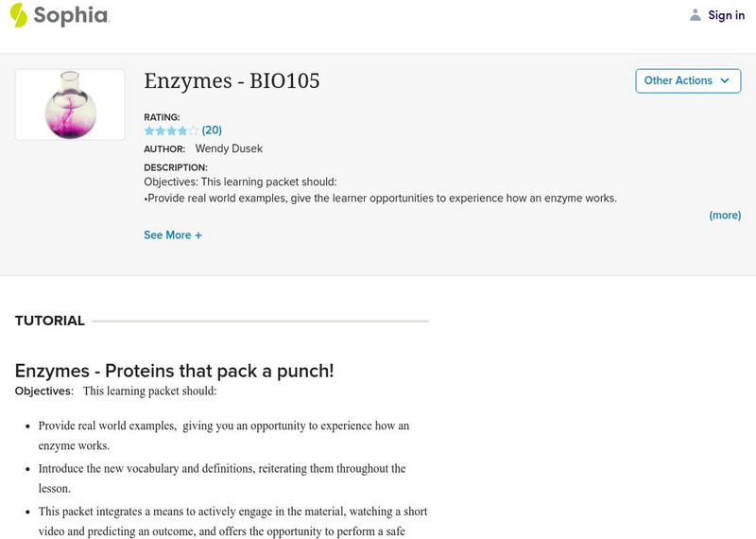Click the Sophia logo icon
Screen dimensions: 756x539
tap(19, 15)
